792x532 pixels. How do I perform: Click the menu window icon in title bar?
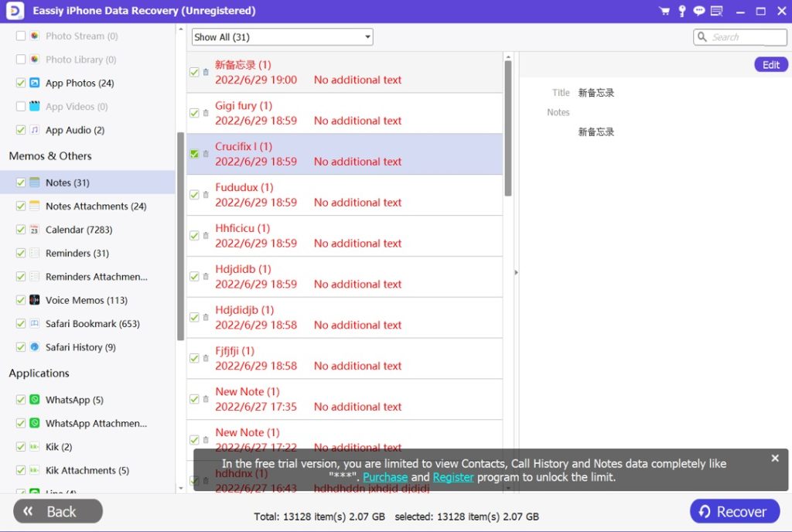click(717, 11)
